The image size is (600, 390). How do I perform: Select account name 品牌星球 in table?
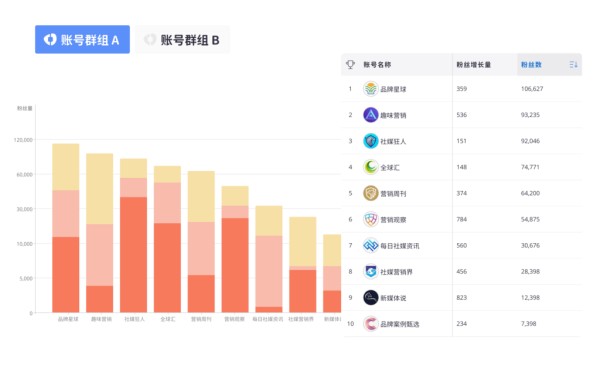tap(393, 89)
